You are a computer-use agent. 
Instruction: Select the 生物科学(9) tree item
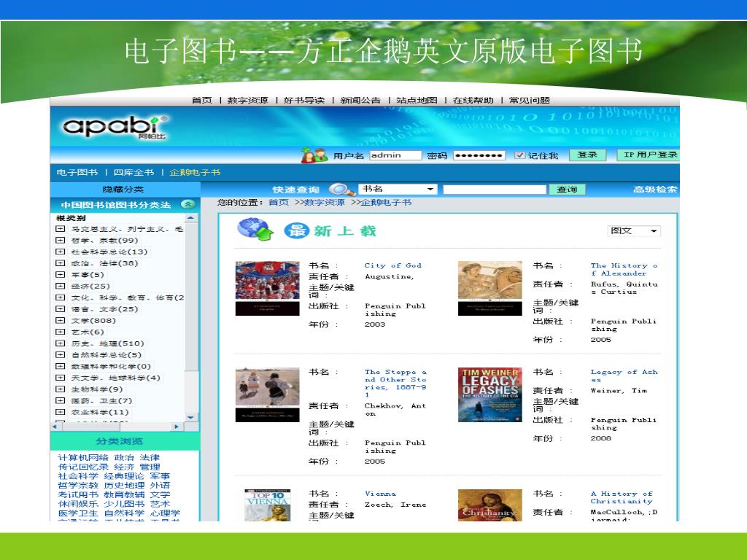(x=97, y=389)
